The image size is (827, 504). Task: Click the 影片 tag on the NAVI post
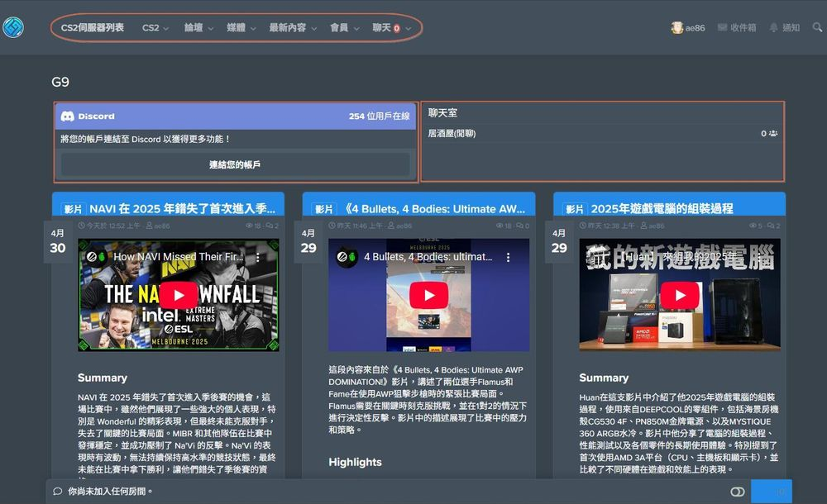74,209
